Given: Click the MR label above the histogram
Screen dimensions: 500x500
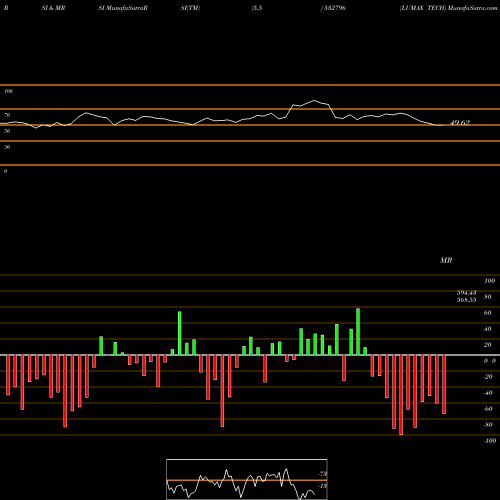Looking at the screenshot, I should click(x=446, y=260).
